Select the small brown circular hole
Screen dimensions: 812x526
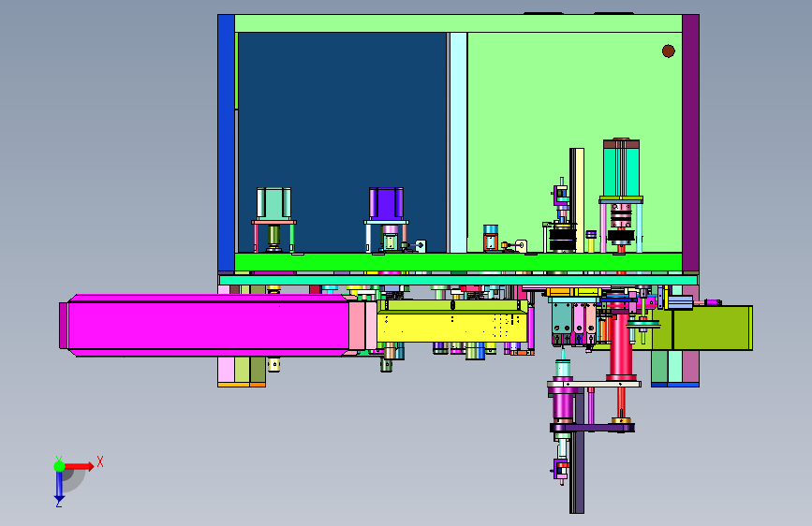coord(669,51)
